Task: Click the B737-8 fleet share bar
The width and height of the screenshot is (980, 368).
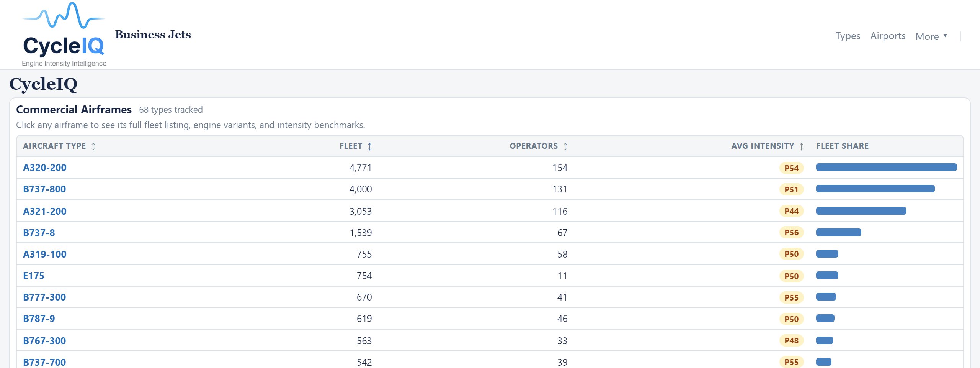Action: coord(838,232)
